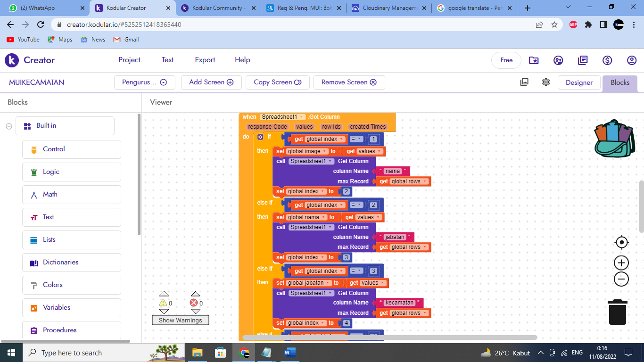
Task: Zoom out with the minus button
Action: click(x=621, y=279)
